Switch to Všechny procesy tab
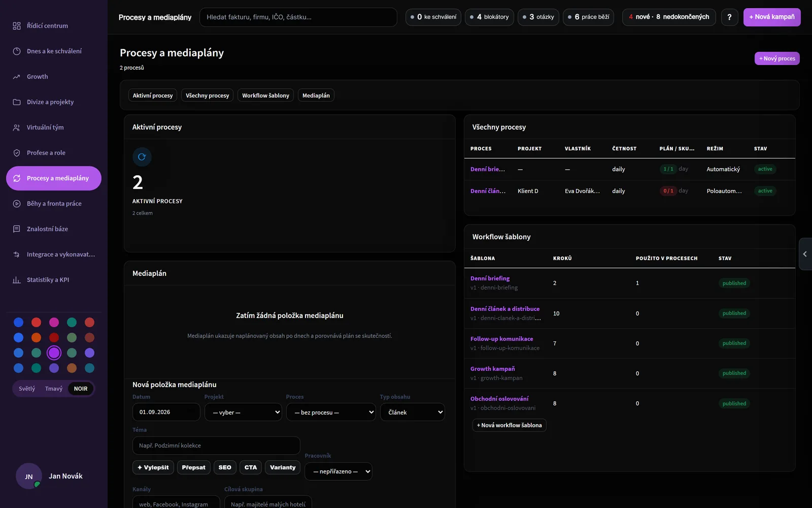This screenshot has height=508, width=812. 207,96
